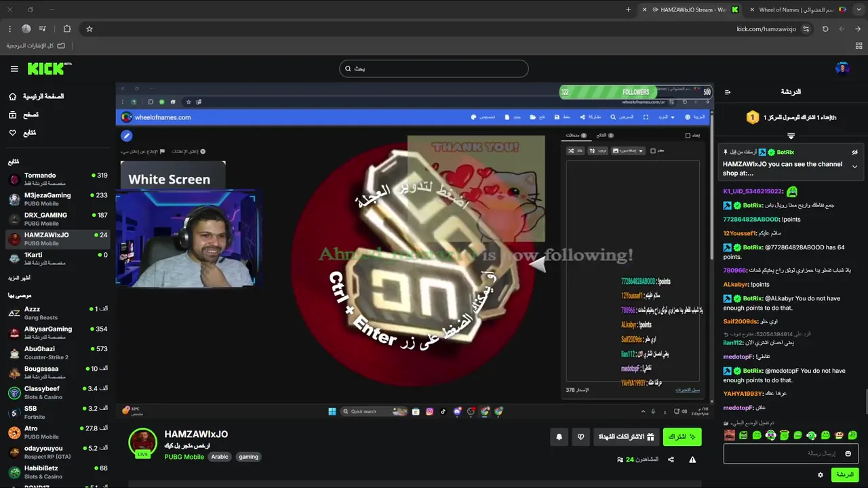Click the report warning triangle icon
Image resolution: width=868 pixels, height=488 pixels.
point(692,460)
